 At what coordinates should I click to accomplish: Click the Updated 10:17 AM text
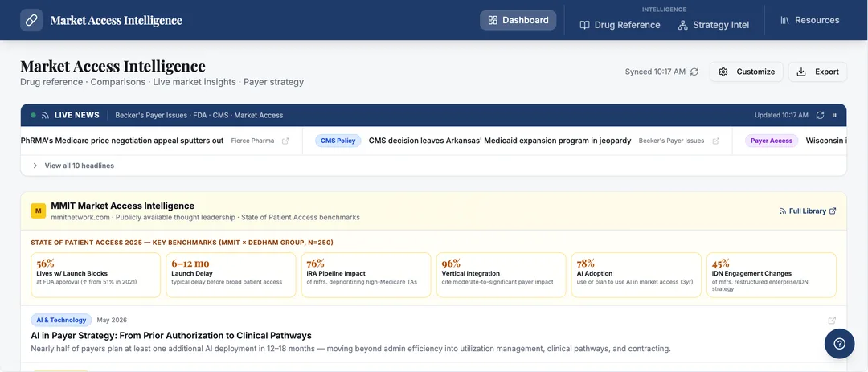click(782, 115)
